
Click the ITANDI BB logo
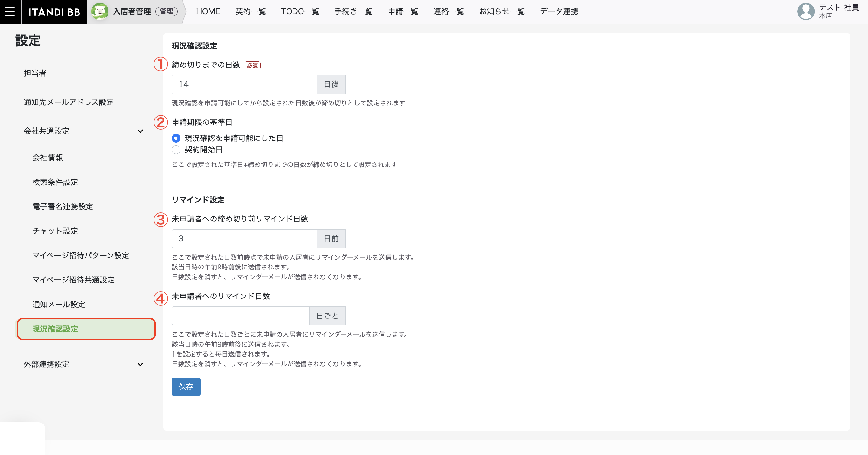pyautogui.click(x=54, y=12)
